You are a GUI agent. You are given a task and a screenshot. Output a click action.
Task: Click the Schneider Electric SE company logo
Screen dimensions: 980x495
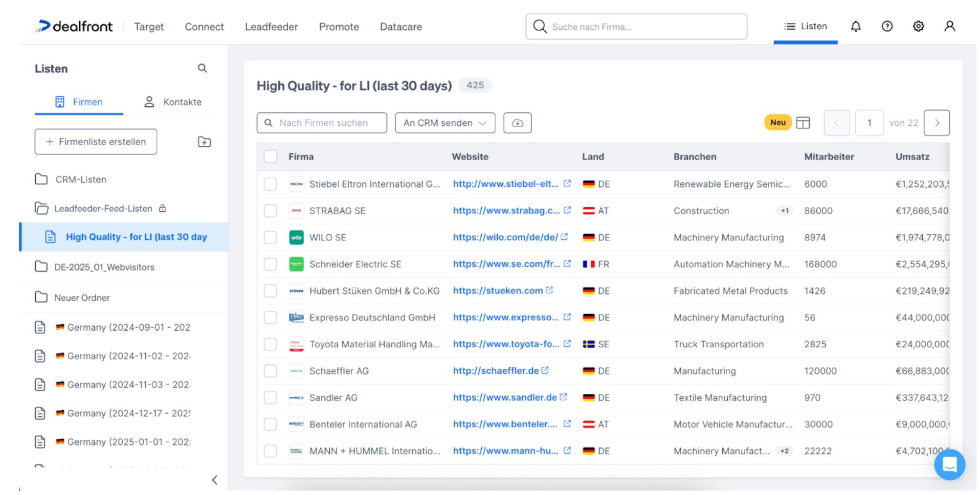296,264
